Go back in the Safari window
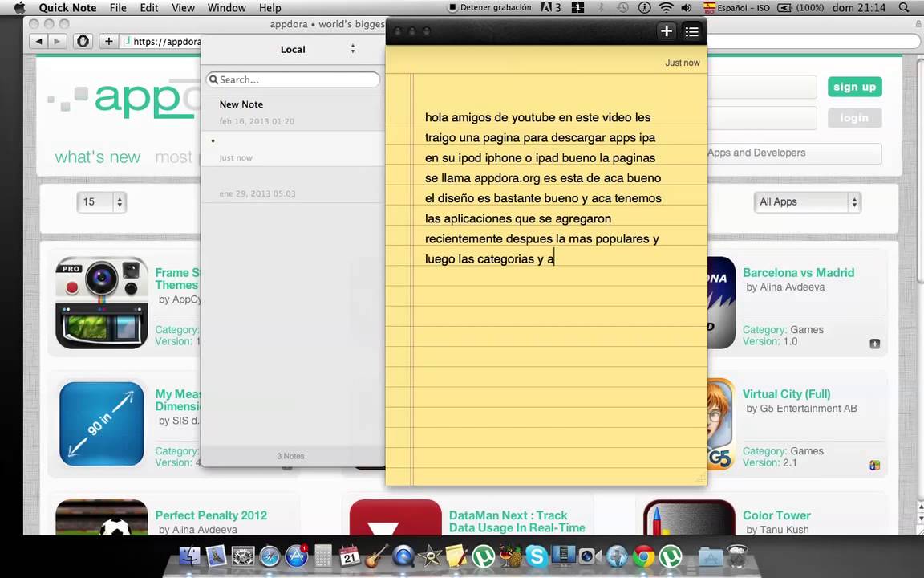 pos(38,41)
